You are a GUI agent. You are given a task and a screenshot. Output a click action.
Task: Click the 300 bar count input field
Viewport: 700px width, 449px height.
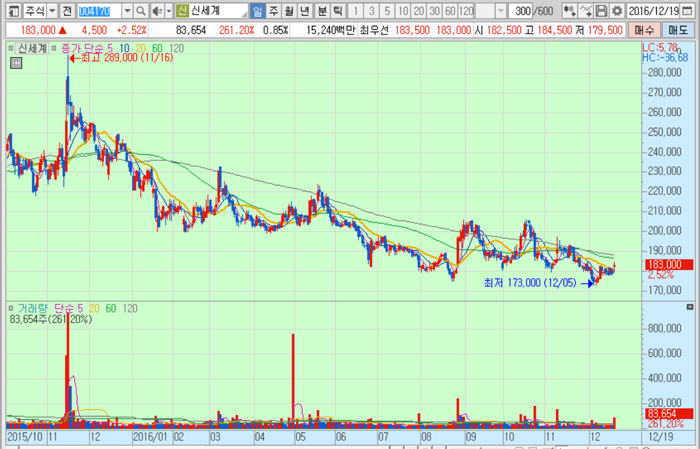[x=520, y=11]
